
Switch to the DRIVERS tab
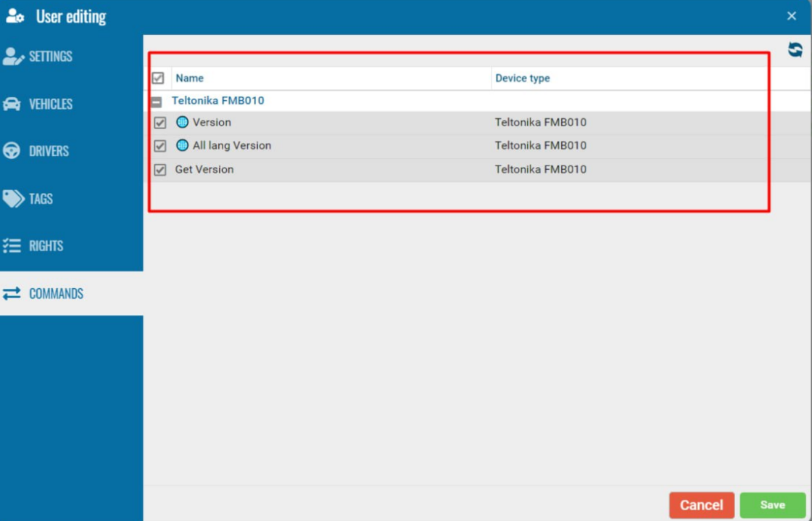72,151
